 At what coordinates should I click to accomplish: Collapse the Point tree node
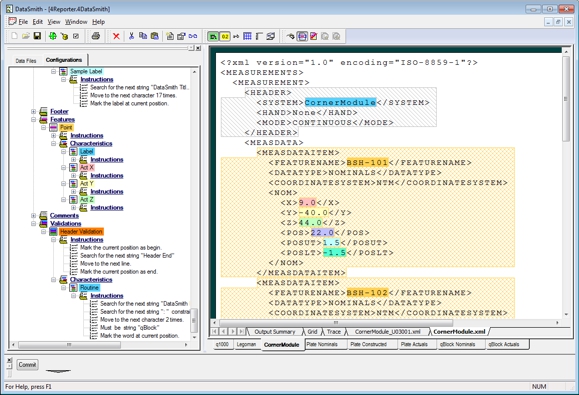click(x=44, y=127)
